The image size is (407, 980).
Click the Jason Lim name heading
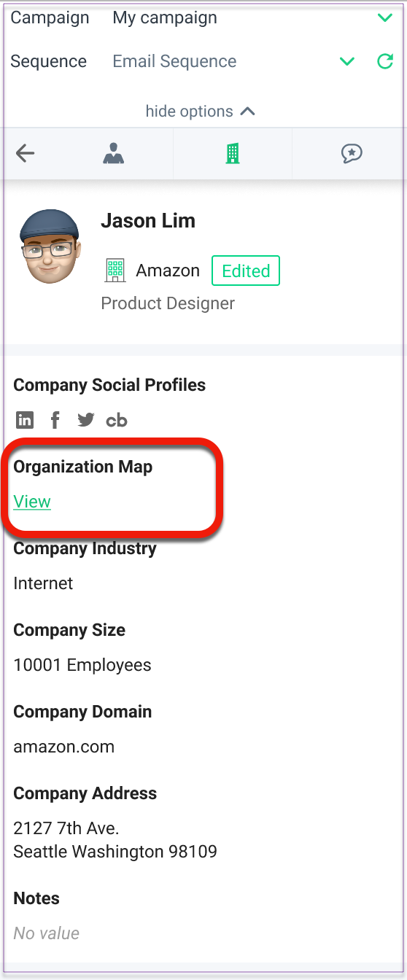pyautogui.click(x=148, y=221)
